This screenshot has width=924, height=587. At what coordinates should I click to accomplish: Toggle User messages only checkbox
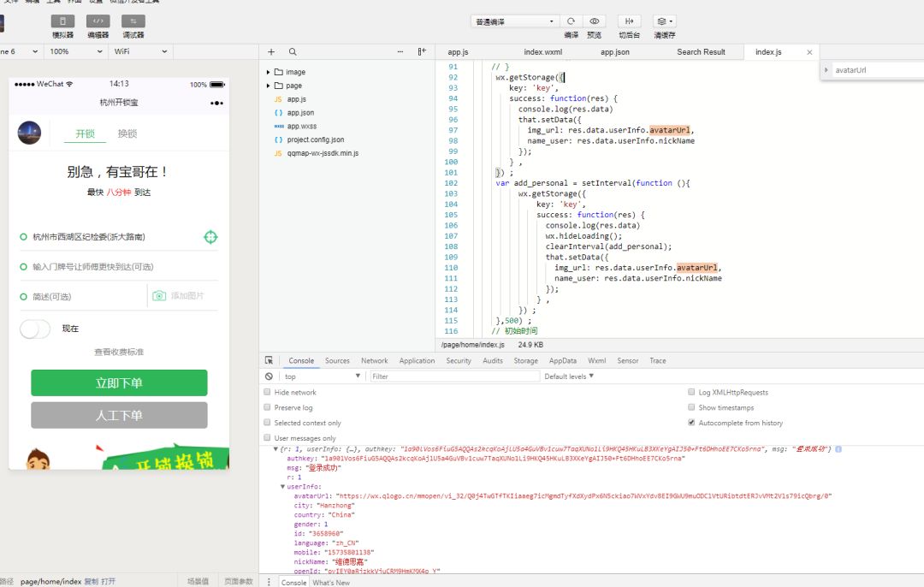click(x=267, y=438)
